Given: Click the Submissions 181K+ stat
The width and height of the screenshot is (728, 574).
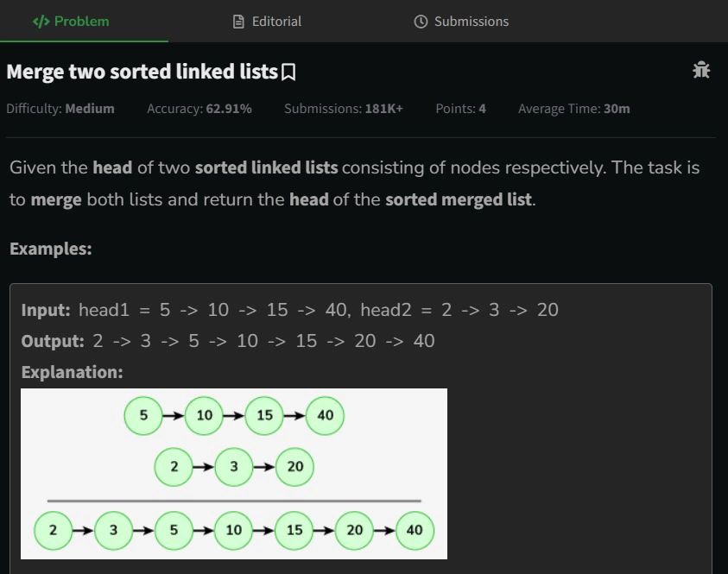Looking at the screenshot, I should pos(344,109).
